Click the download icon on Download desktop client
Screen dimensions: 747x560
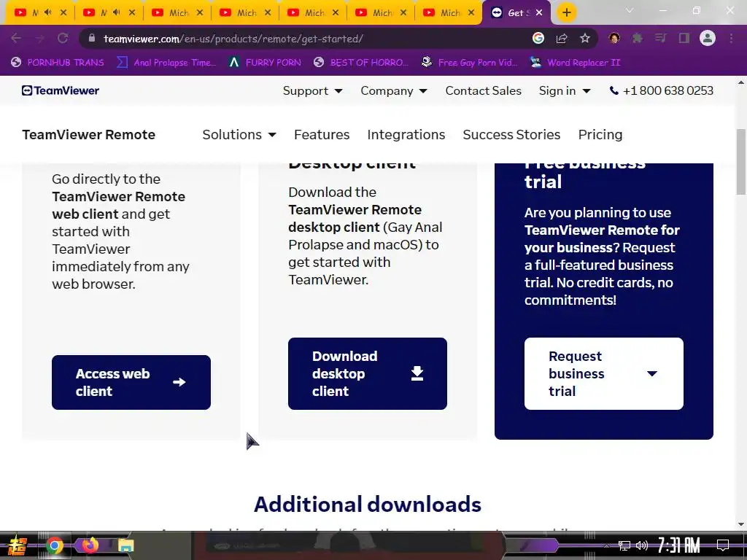(417, 373)
